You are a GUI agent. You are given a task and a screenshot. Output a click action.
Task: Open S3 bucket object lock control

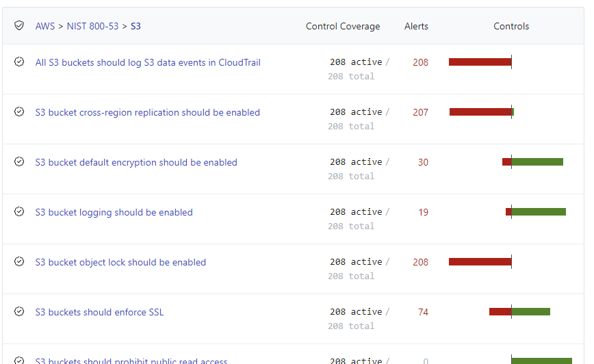[120, 263]
